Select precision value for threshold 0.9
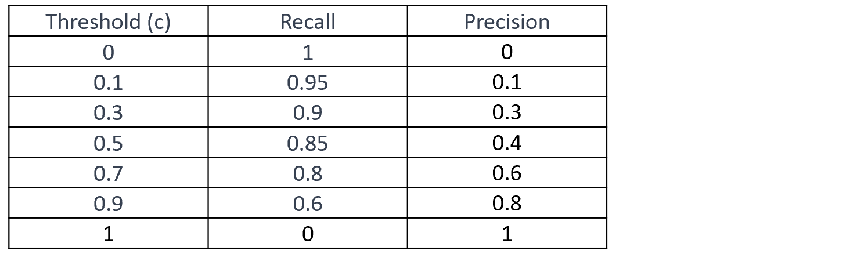 point(507,203)
